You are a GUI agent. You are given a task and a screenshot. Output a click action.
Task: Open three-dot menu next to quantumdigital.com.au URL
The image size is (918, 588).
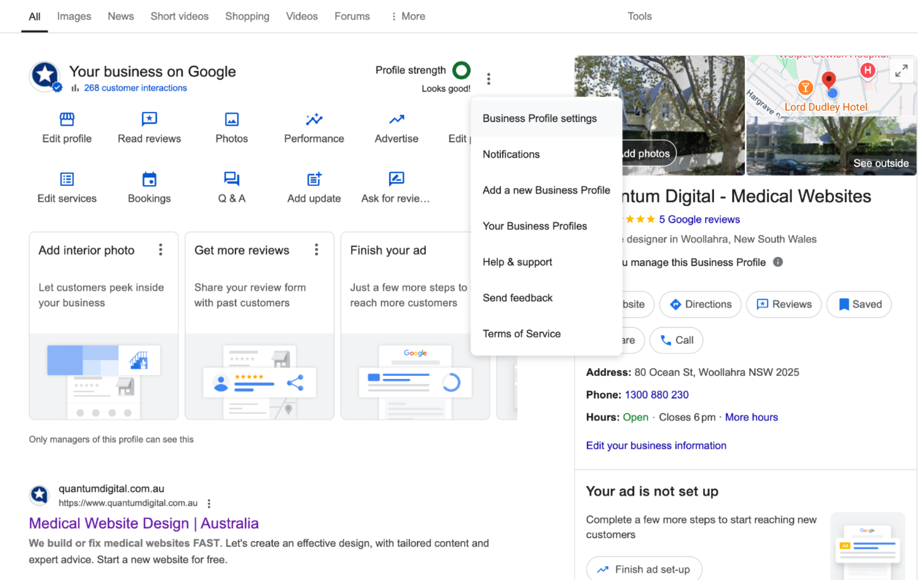point(209,504)
